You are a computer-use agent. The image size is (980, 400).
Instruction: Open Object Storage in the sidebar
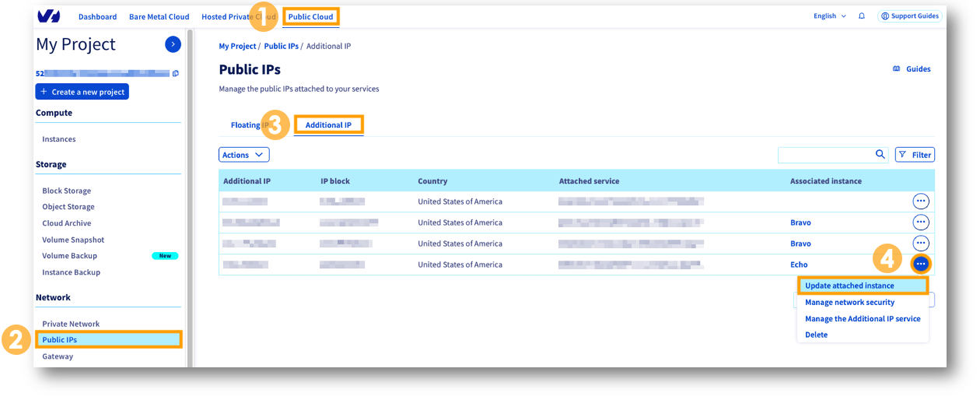[x=68, y=207]
